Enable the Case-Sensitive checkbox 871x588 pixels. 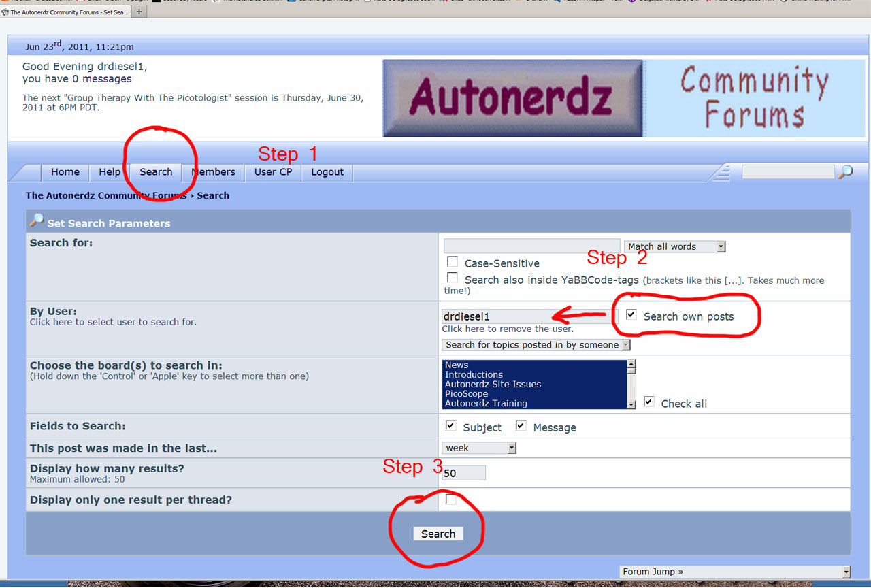[452, 261]
